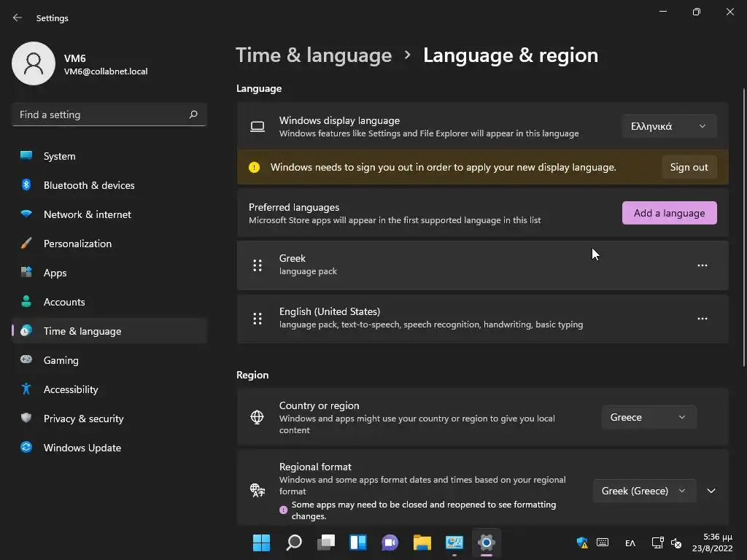This screenshot has height=560, width=747.
Task: Open Widgets from taskbar
Action: click(357, 542)
